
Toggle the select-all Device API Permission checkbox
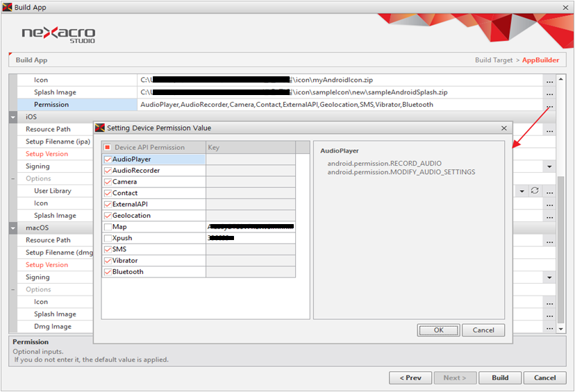click(107, 147)
